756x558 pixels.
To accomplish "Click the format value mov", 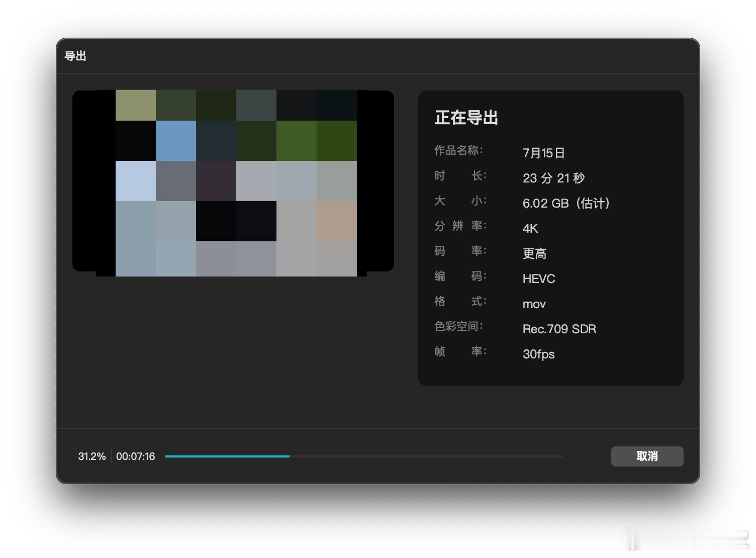I will (x=534, y=304).
